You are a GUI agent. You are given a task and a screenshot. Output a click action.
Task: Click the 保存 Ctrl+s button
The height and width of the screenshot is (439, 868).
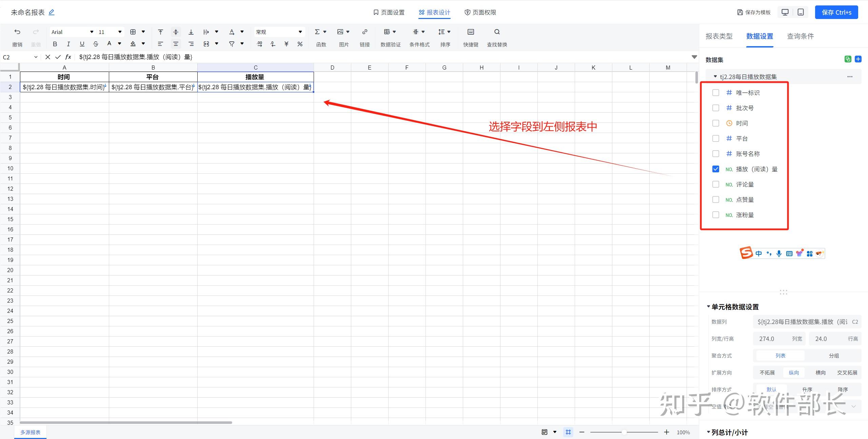pyautogui.click(x=836, y=12)
